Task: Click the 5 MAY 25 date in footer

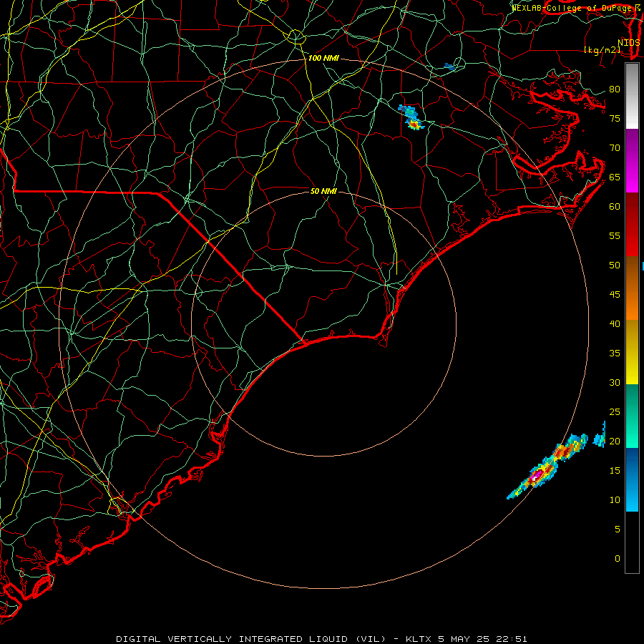Action: coord(464,639)
